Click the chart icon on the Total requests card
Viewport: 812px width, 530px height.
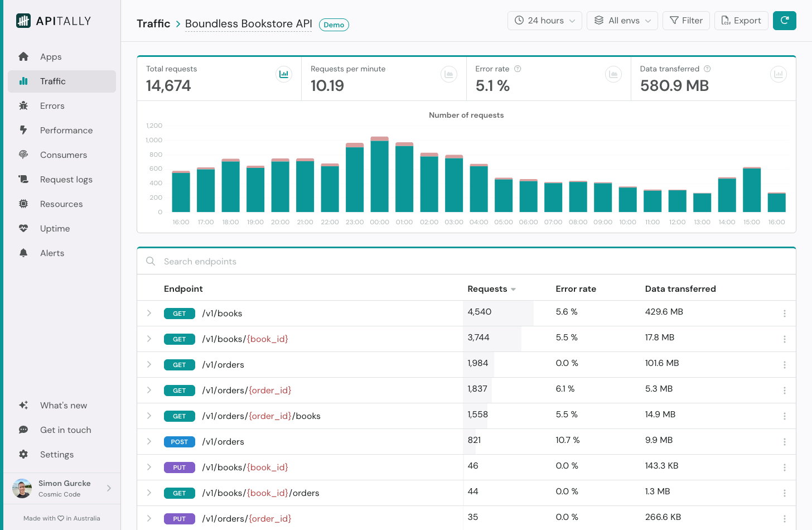(284, 74)
